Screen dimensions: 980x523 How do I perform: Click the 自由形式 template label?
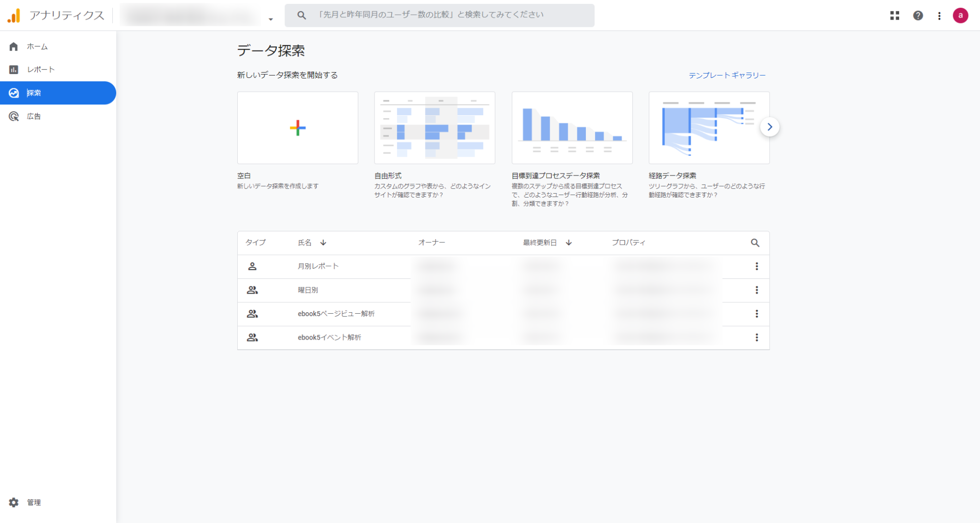click(388, 175)
